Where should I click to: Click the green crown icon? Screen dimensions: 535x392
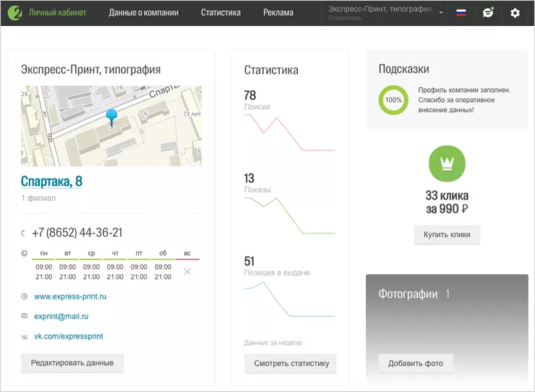click(x=447, y=164)
